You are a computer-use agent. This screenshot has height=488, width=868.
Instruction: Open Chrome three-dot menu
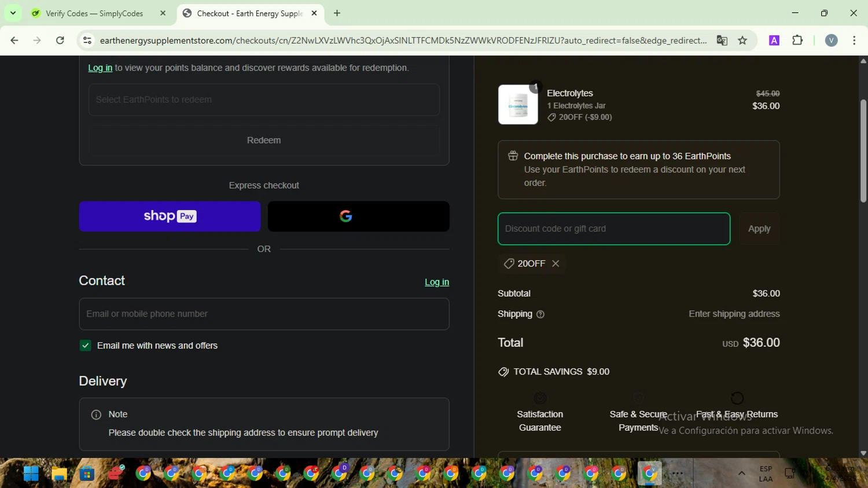pyautogui.click(x=854, y=41)
